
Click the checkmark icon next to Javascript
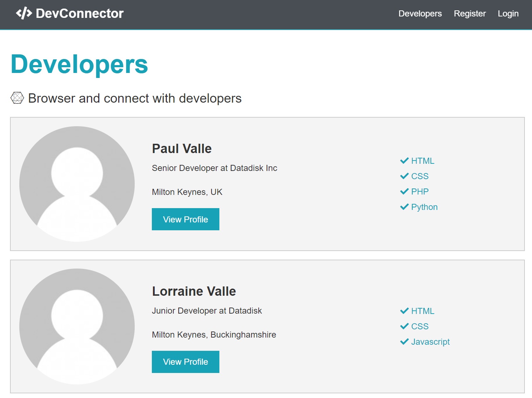tap(404, 342)
